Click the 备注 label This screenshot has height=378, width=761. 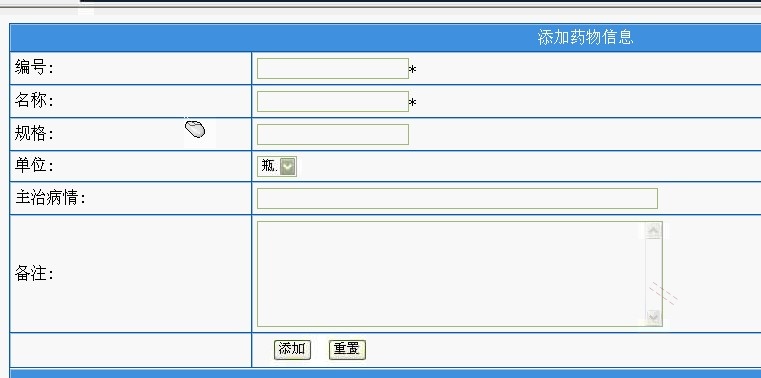(x=34, y=274)
